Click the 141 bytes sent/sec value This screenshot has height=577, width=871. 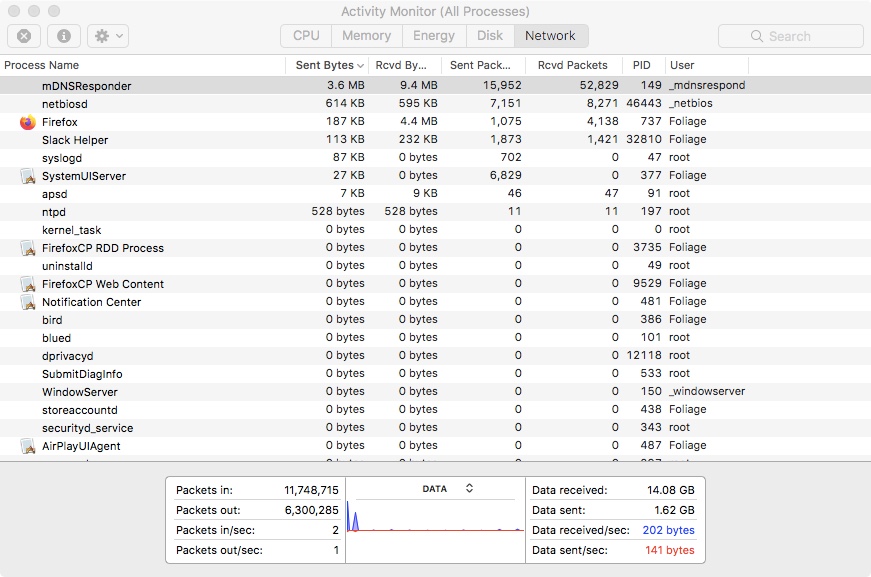click(669, 550)
